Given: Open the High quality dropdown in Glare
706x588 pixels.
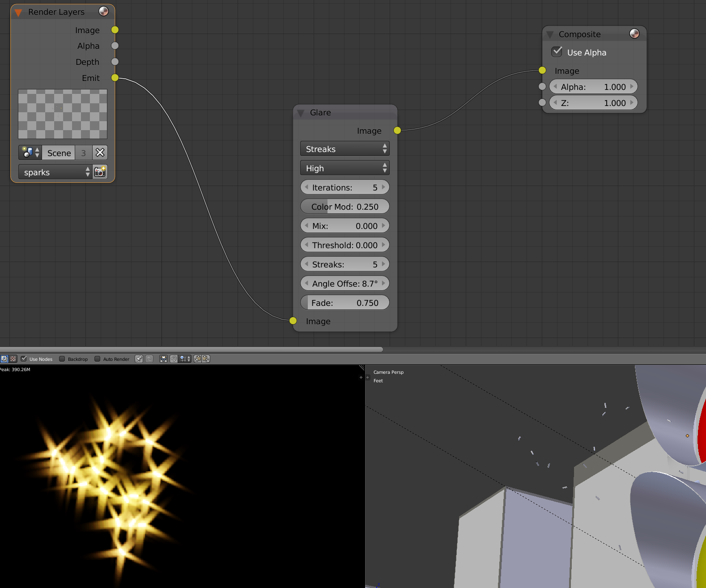Looking at the screenshot, I should pyautogui.click(x=345, y=168).
